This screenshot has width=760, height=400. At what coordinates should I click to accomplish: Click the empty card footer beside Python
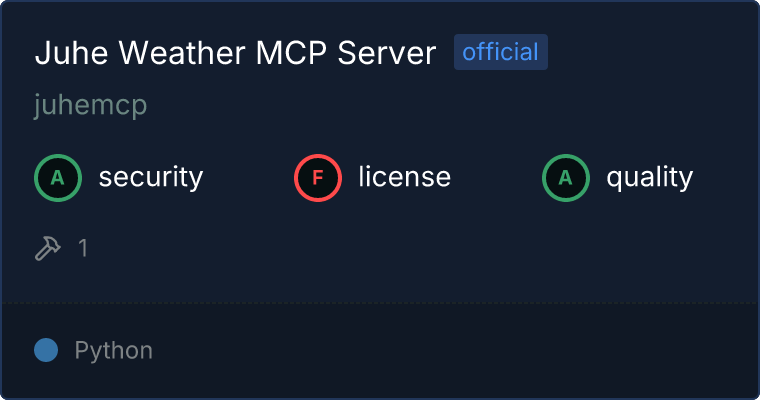[456, 350]
